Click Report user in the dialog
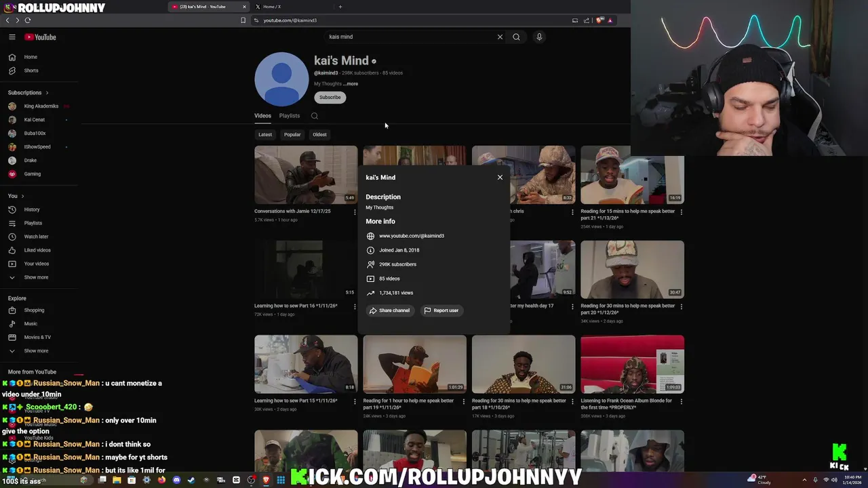 (x=441, y=310)
